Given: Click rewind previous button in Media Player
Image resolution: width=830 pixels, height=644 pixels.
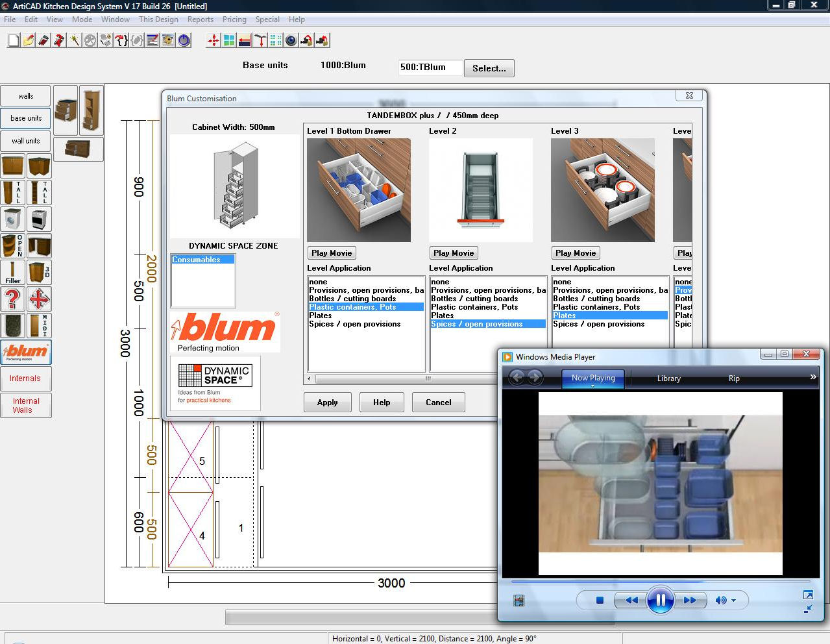Looking at the screenshot, I should click(631, 601).
